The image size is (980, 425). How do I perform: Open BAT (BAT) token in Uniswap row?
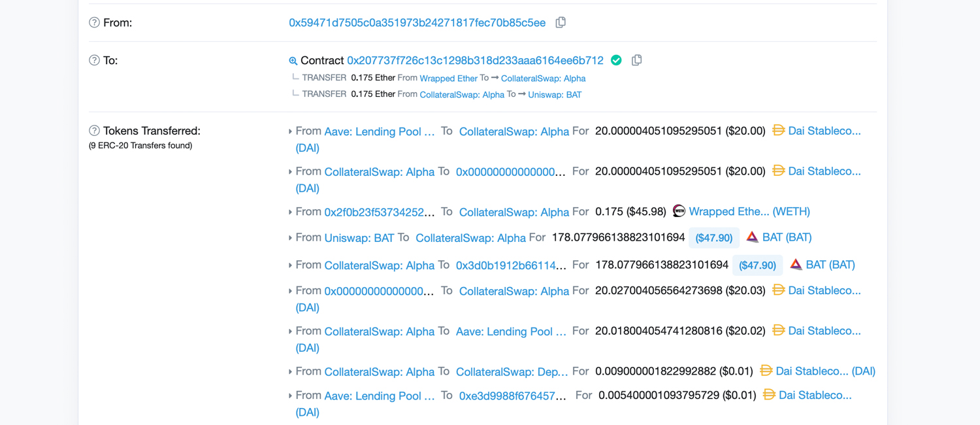[x=787, y=237]
